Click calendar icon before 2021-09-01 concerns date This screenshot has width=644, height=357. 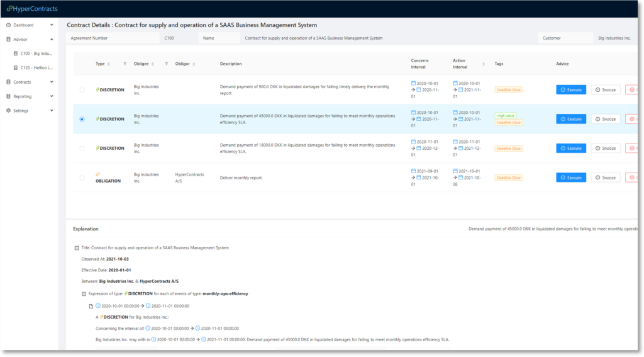coord(414,171)
